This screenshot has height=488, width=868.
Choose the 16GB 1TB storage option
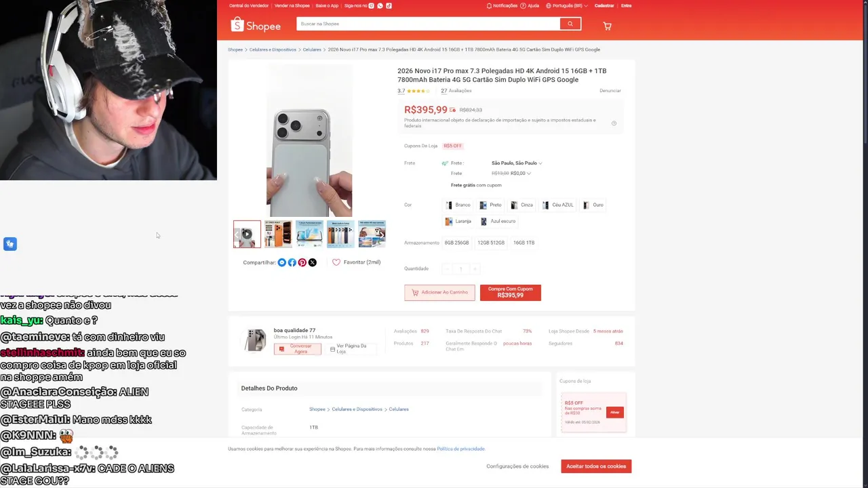(x=524, y=243)
